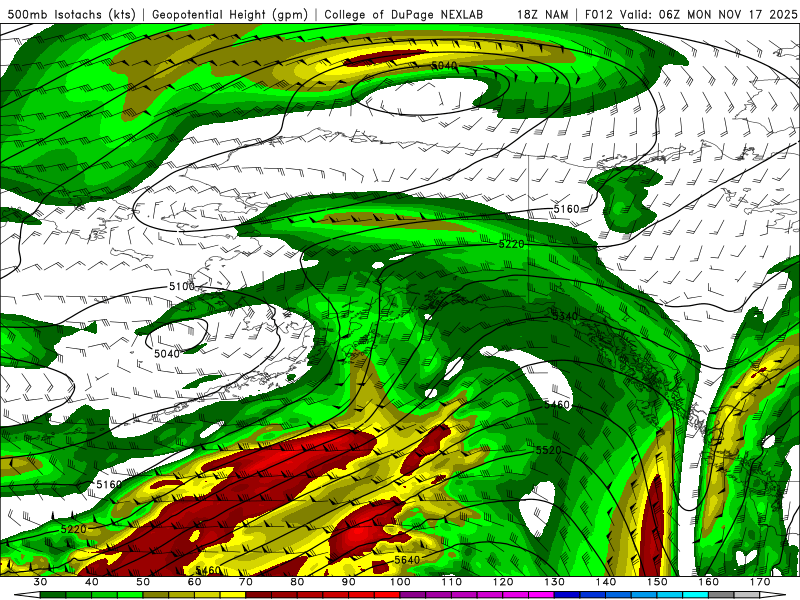Image resolution: width=800 pixels, height=600 pixels.
Task: Click the 5040 label below the small closed contour
Action: (x=167, y=354)
